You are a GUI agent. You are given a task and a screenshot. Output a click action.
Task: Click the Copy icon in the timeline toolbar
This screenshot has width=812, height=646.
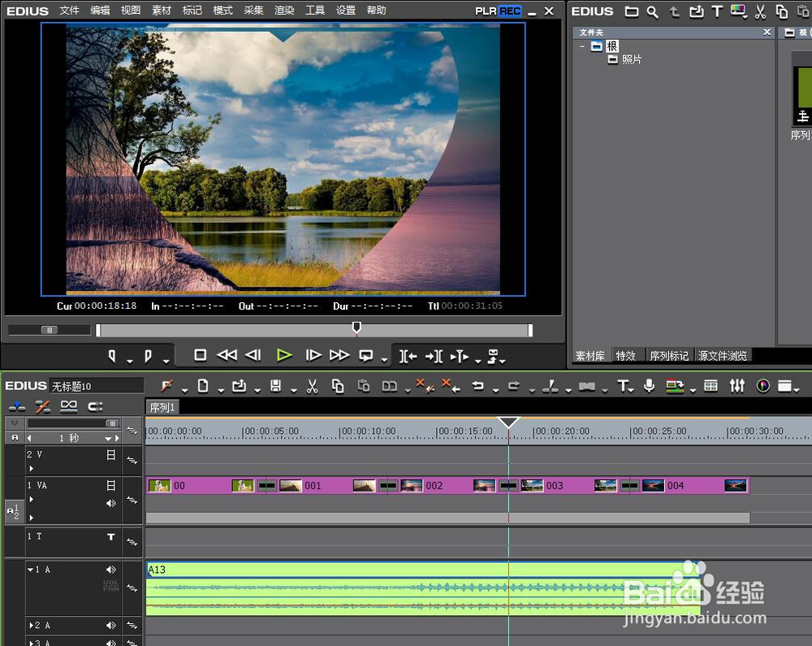click(338, 386)
